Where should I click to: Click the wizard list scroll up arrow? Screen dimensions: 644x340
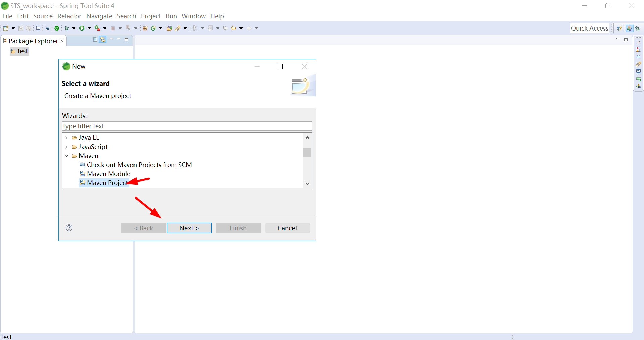coord(307,138)
